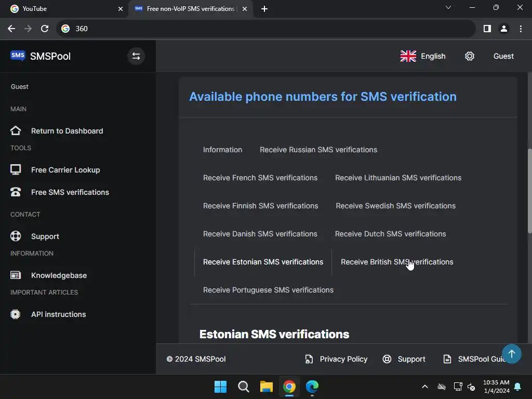Click the Free SMS verifications telephone icon
Image resolution: width=532 pixels, height=399 pixels.
pos(16,192)
